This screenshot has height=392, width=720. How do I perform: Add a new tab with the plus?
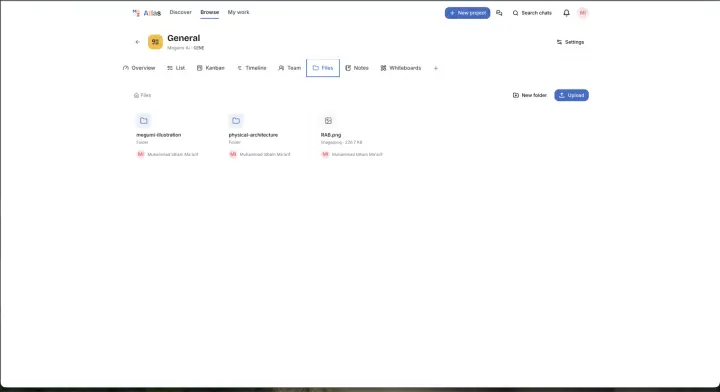coord(436,68)
